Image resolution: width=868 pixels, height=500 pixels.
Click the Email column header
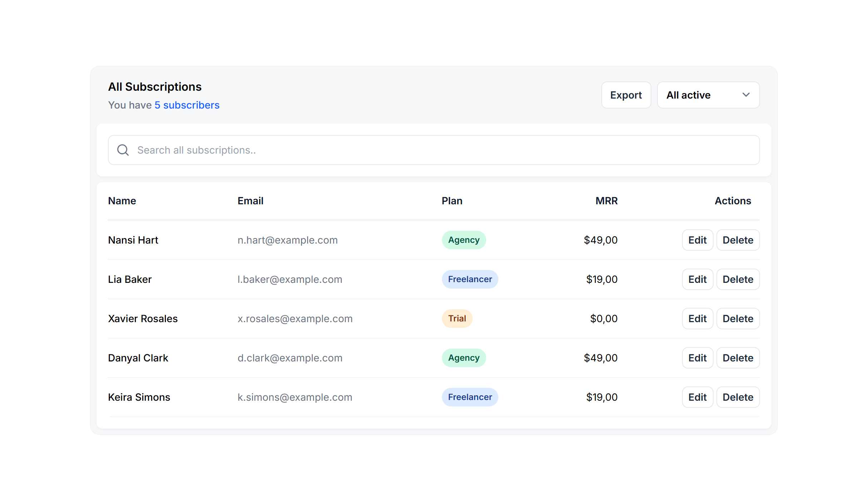(250, 201)
